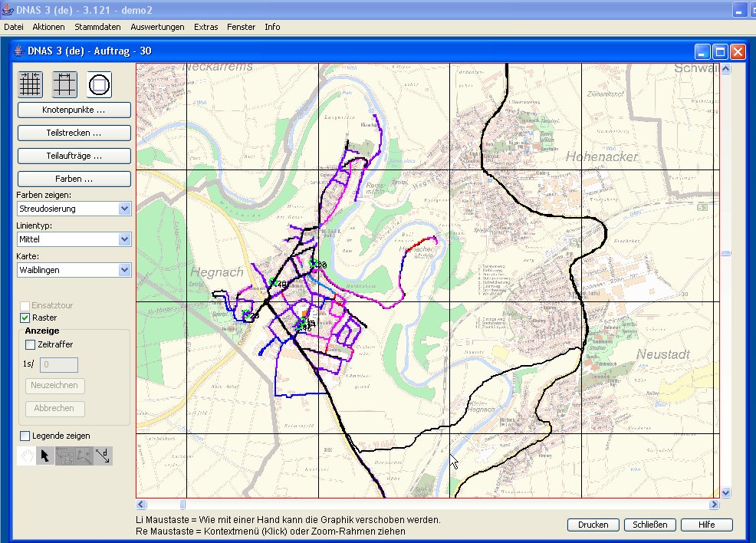Click the dense grid raster icon
The width and height of the screenshot is (756, 543).
click(31, 84)
